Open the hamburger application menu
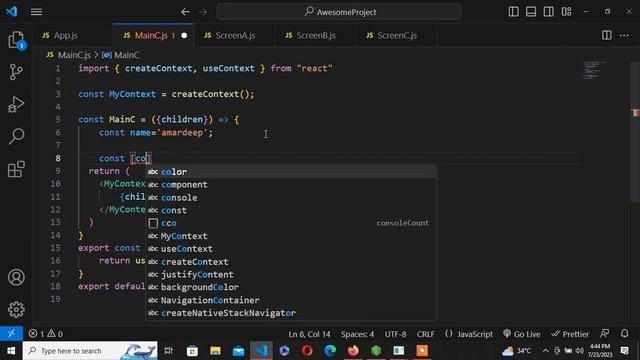This screenshot has width=640, height=360. click(36, 12)
